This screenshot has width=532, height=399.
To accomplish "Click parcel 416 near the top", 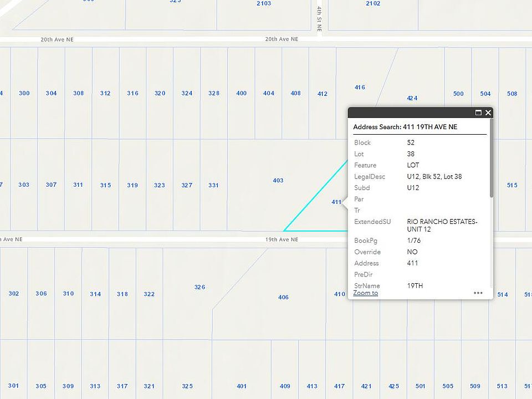I will point(359,87).
